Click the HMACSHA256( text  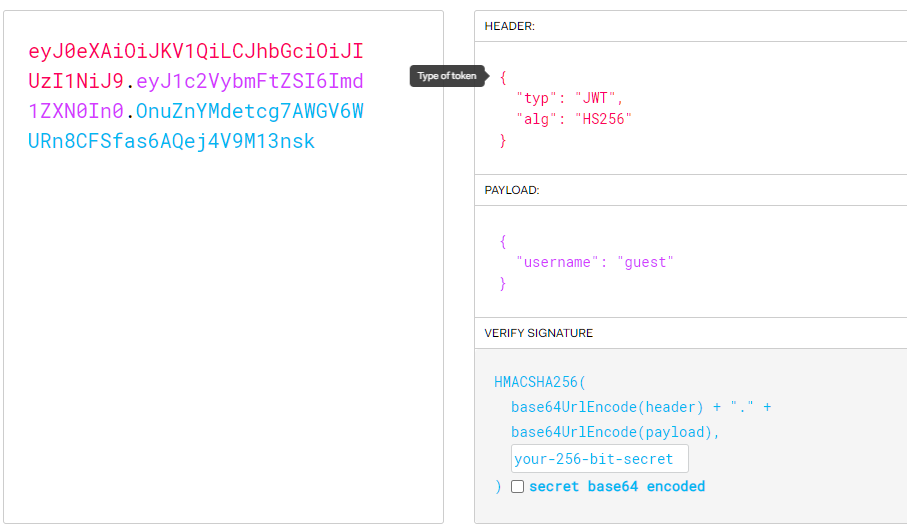(x=540, y=382)
